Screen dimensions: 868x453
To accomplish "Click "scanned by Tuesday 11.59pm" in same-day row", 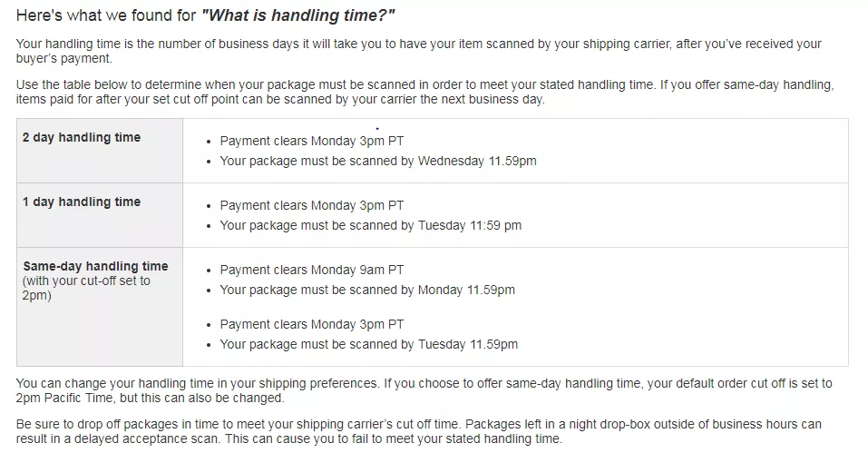I will point(368,344).
